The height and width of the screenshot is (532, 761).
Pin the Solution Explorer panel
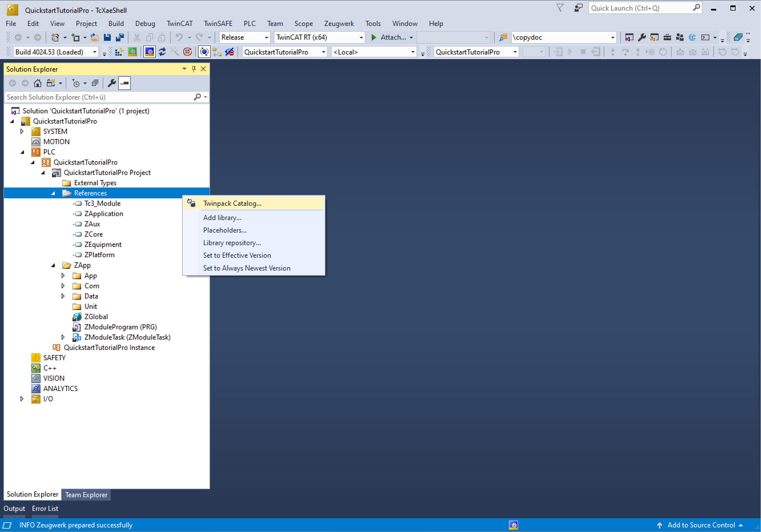[194, 69]
